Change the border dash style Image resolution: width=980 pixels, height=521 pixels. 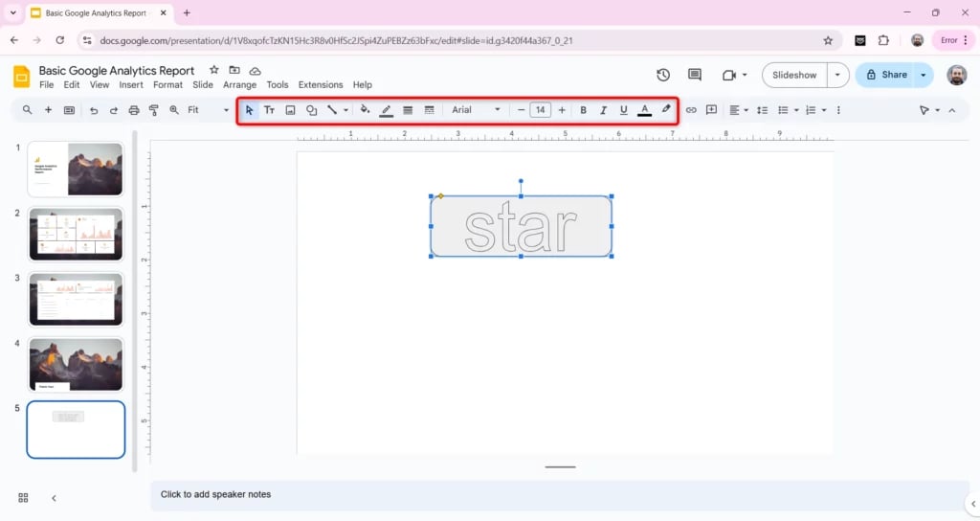click(x=429, y=110)
